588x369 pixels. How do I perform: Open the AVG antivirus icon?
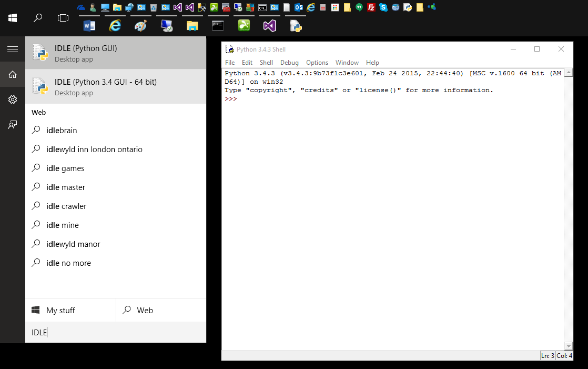click(x=250, y=7)
